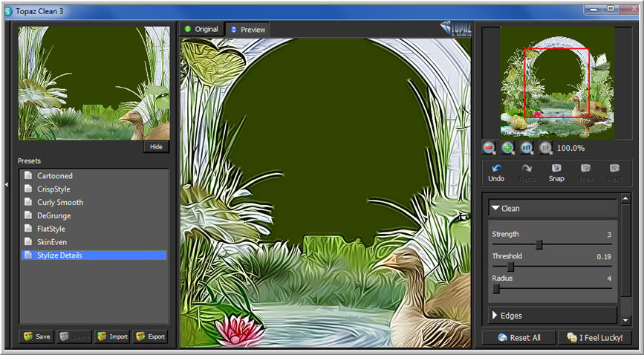Collapse the left panel with side arrow
Image resolution: width=644 pixels, height=355 pixels.
pos(6,185)
